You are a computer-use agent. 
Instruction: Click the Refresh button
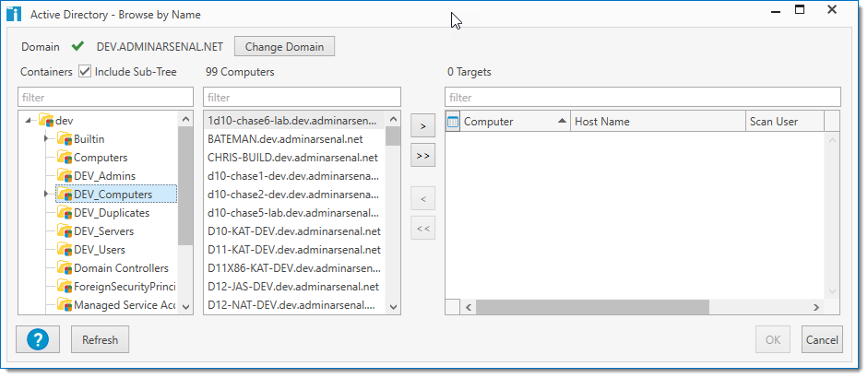[x=100, y=339]
